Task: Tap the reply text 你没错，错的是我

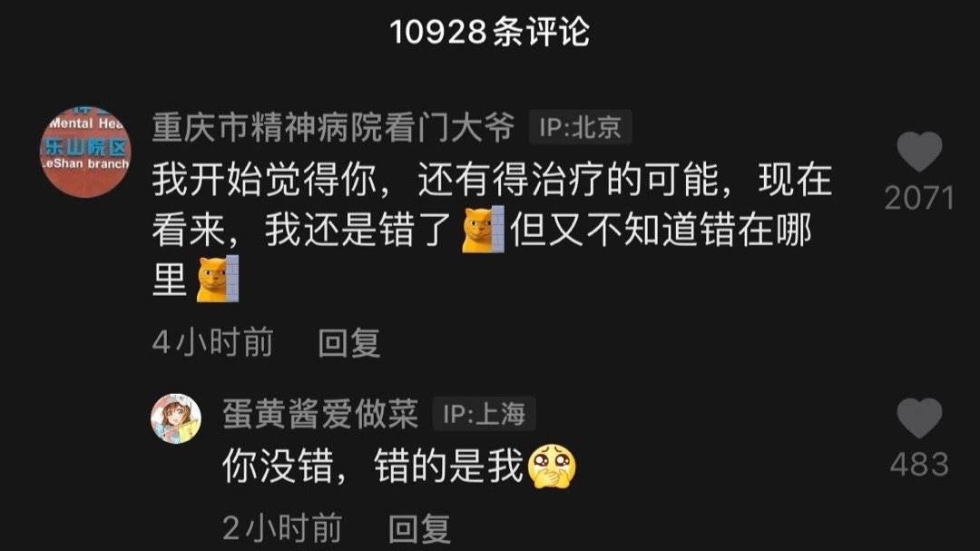Action: click(x=373, y=467)
